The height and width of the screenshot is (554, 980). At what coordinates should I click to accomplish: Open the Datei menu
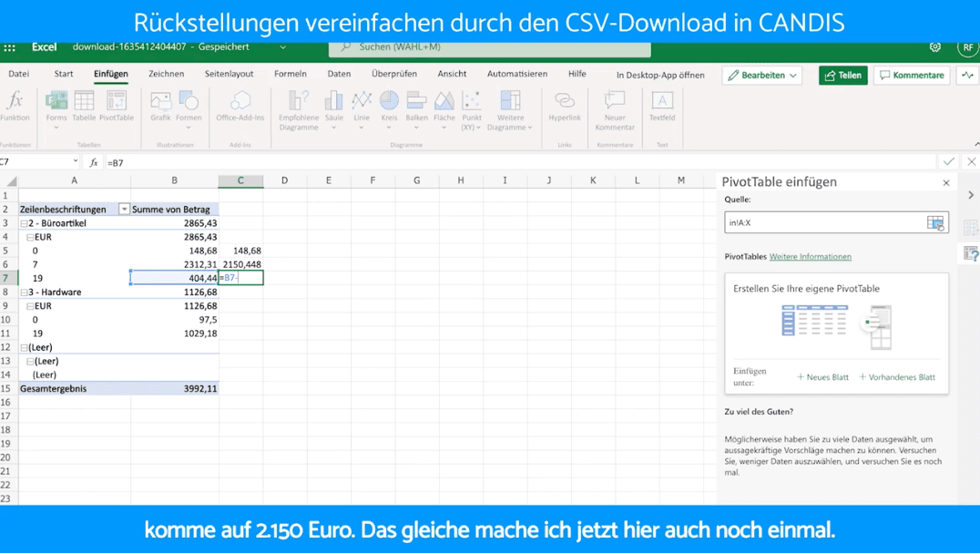pyautogui.click(x=19, y=74)
